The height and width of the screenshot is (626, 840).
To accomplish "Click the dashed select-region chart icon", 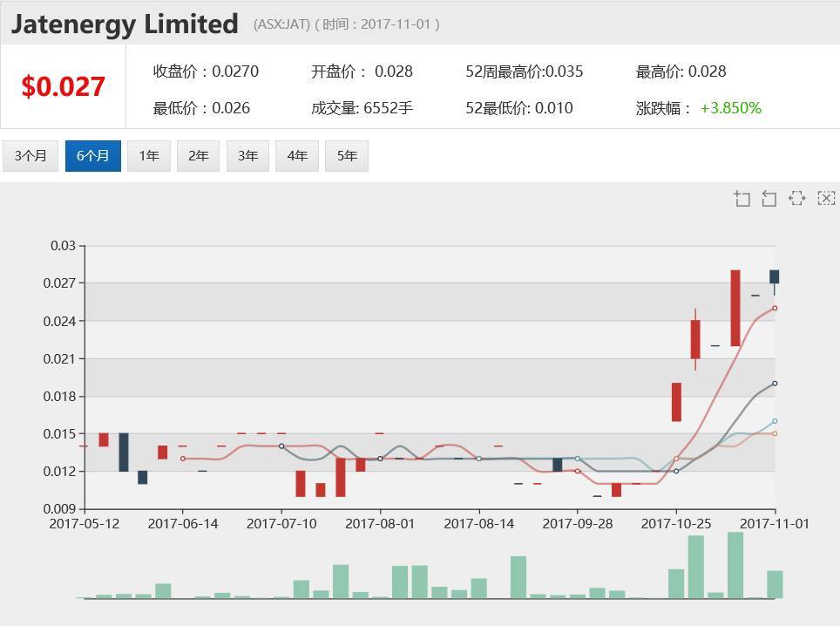I will click(x=797, y=198).
